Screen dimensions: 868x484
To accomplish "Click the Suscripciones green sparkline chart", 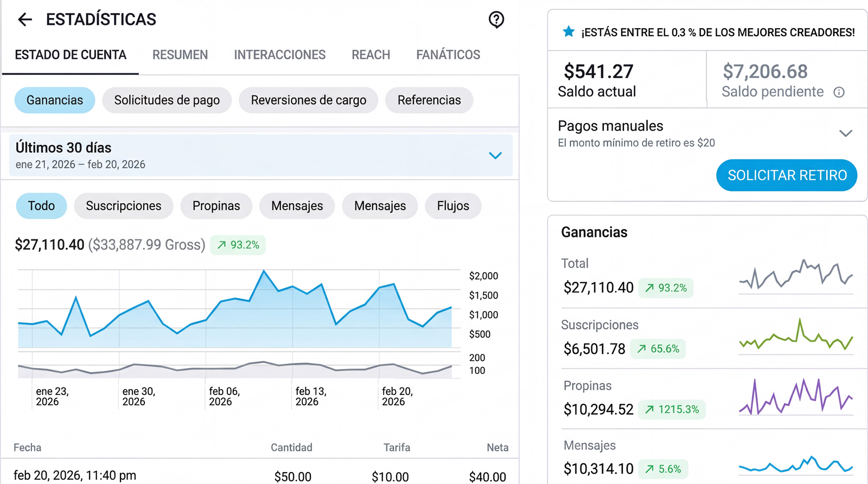I will pos(795,337).
